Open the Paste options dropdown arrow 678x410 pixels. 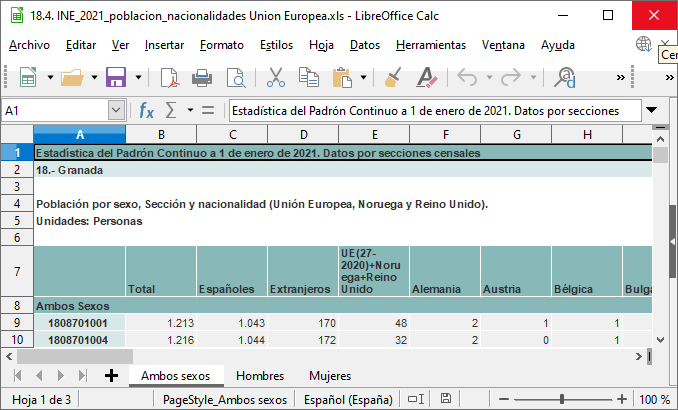point(362,78)
